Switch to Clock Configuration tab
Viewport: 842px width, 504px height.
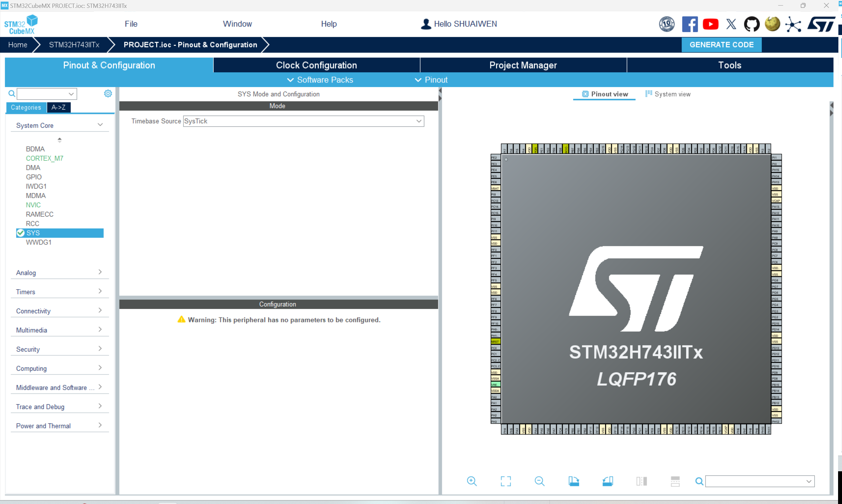[x=316, y=65]
